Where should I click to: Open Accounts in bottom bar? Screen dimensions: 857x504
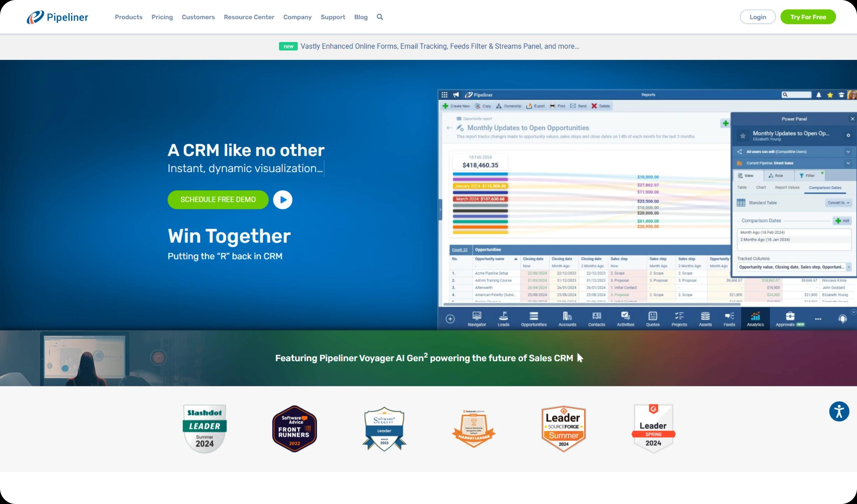tap(567, 319)
